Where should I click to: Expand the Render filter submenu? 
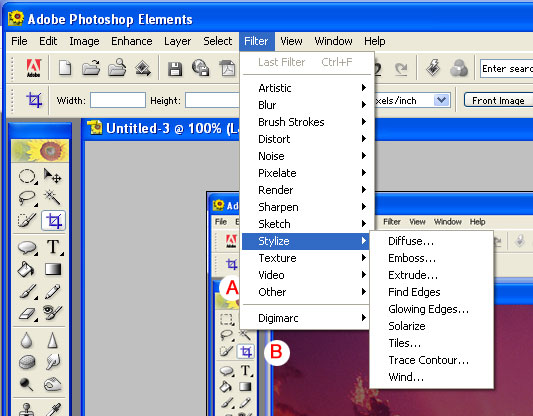pyautogui.click(x=308, y=190)
